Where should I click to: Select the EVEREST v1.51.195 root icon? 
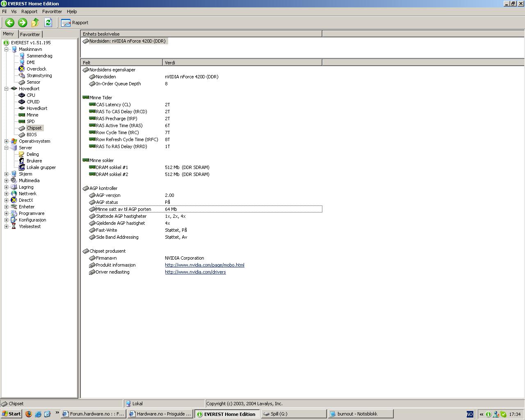point(6,43)
